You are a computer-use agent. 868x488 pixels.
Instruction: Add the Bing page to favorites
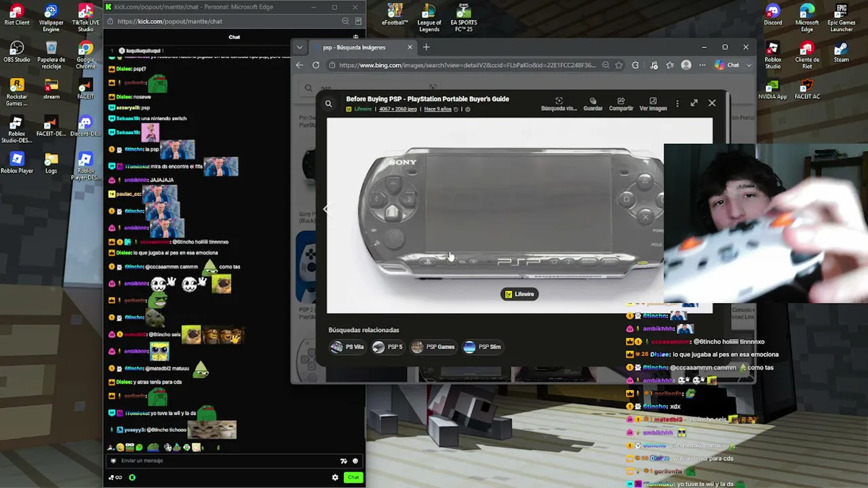[618, 65]
